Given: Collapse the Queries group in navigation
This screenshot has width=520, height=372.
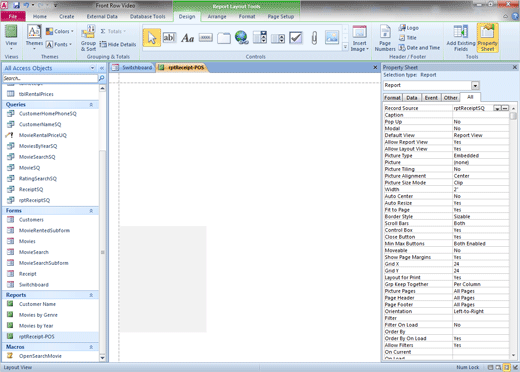Looking at the screenshot, I should coord(91,105).
